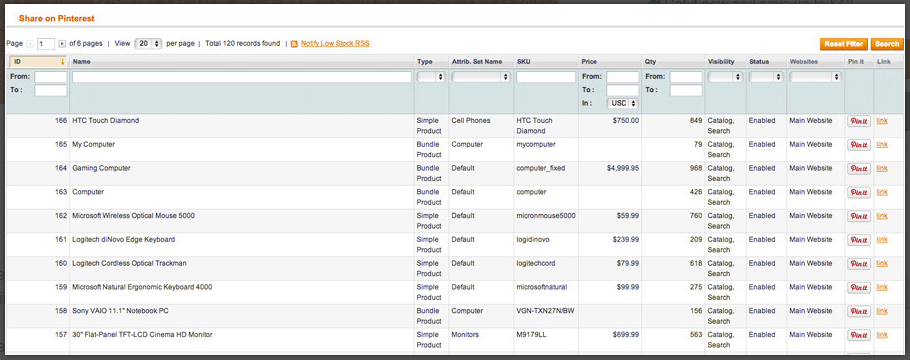Sort by the ID column header

pyautogui.click(x=39, y=62)
